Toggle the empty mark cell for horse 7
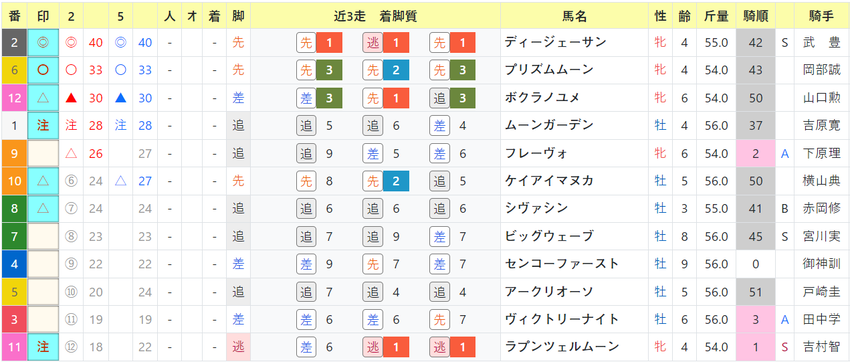This screenshot has width=850, height=362. [43, 236]
